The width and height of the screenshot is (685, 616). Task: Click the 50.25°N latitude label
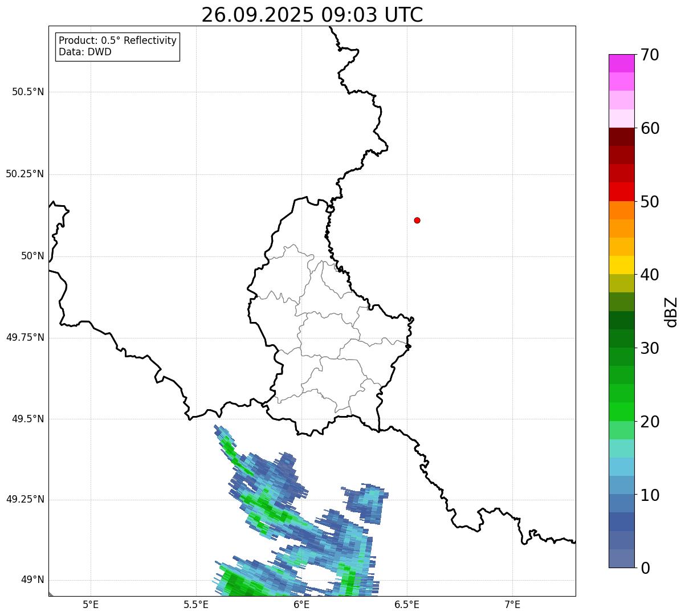pyautogui.click(x=25, y=174)
